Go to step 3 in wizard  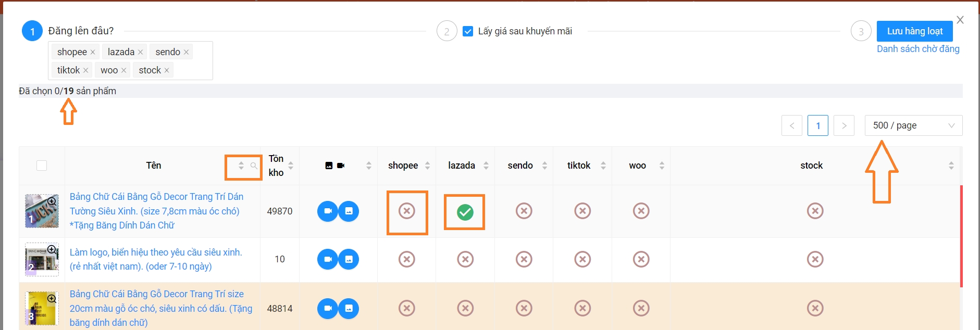(x=861, y=31)
